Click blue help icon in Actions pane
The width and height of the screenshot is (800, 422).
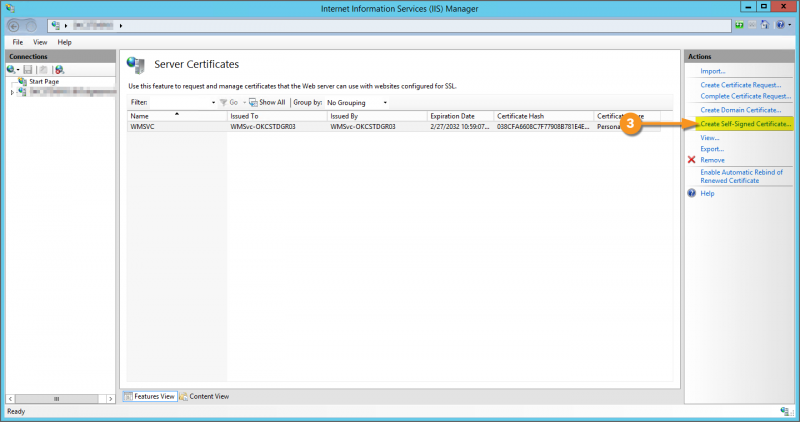[x=691, y=193]
